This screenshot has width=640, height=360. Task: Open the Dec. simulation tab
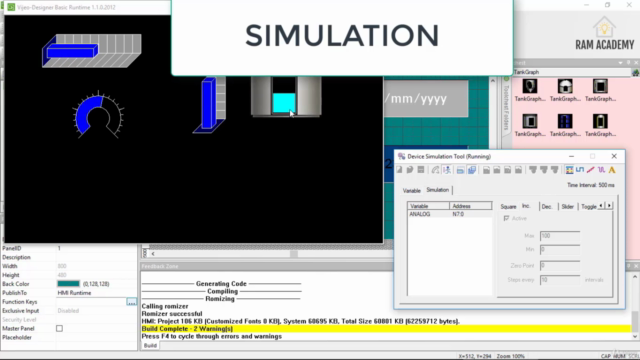(x=547, y=207)
